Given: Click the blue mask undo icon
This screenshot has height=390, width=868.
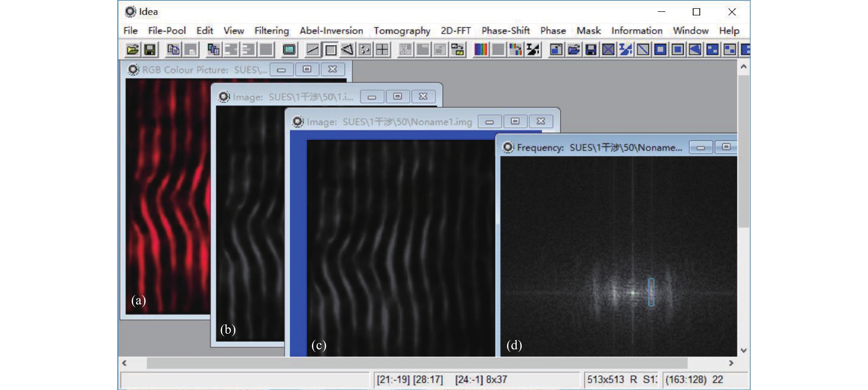Looking at the screenshot, I should click(x=556, y=50).
